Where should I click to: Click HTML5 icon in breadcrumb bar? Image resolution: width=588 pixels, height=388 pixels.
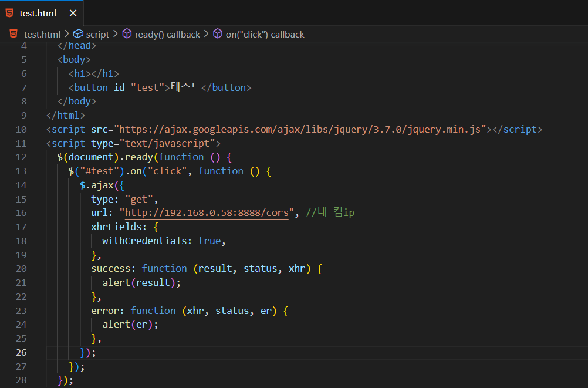13,34
